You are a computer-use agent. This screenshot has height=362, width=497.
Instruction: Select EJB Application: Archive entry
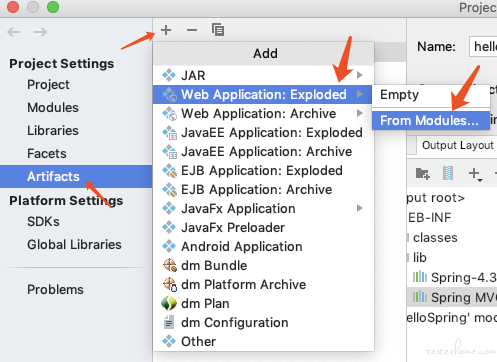click(x=263, y=189)
